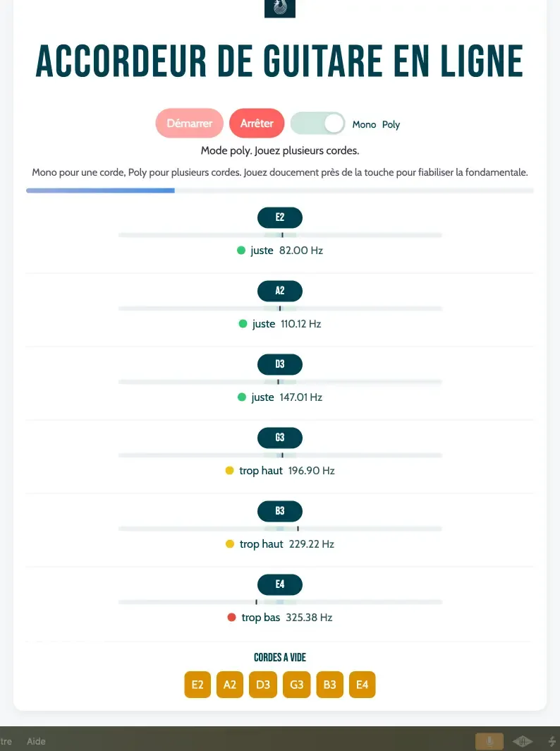The height and width of the screenshot is (751, 560).
Task: Click the lightning icon in the bottom bar
Action: (551, 740)
